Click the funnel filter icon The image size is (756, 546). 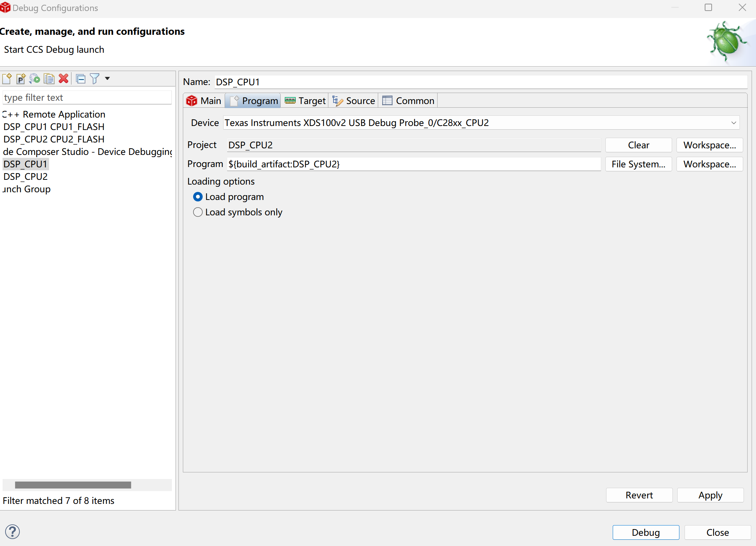[95, 79]
